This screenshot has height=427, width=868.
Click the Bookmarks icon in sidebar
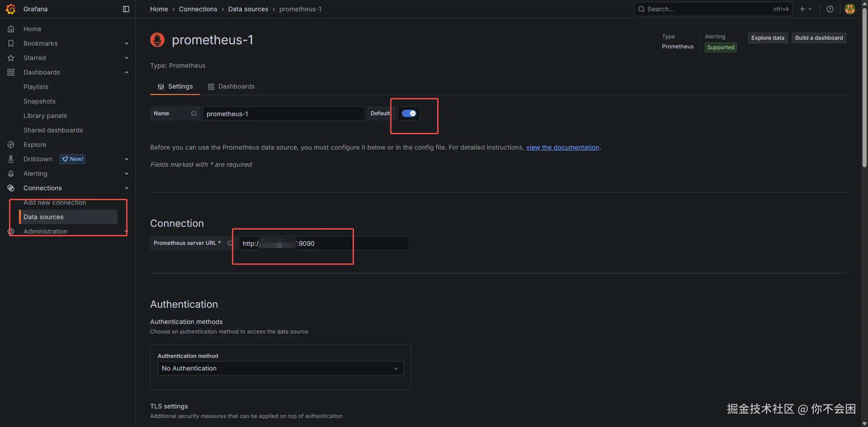[x=11, y=43]
